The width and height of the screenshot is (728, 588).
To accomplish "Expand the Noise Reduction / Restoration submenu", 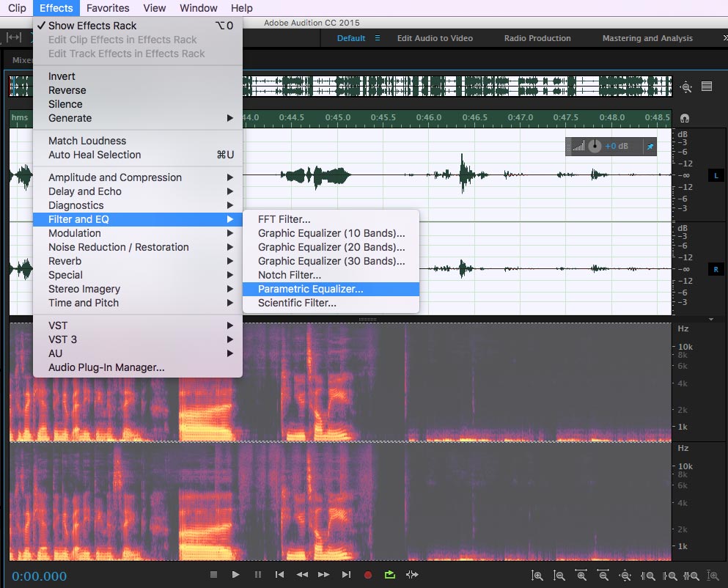I will point(118,247).
